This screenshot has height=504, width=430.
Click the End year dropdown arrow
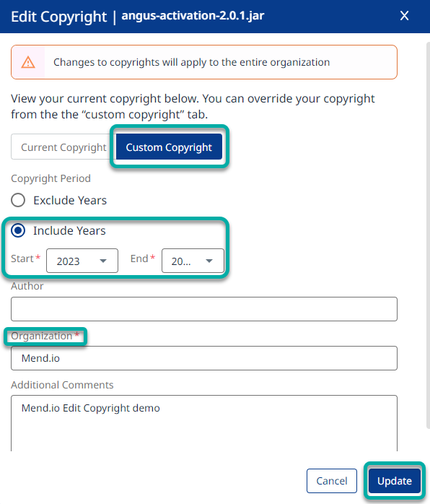209,261
